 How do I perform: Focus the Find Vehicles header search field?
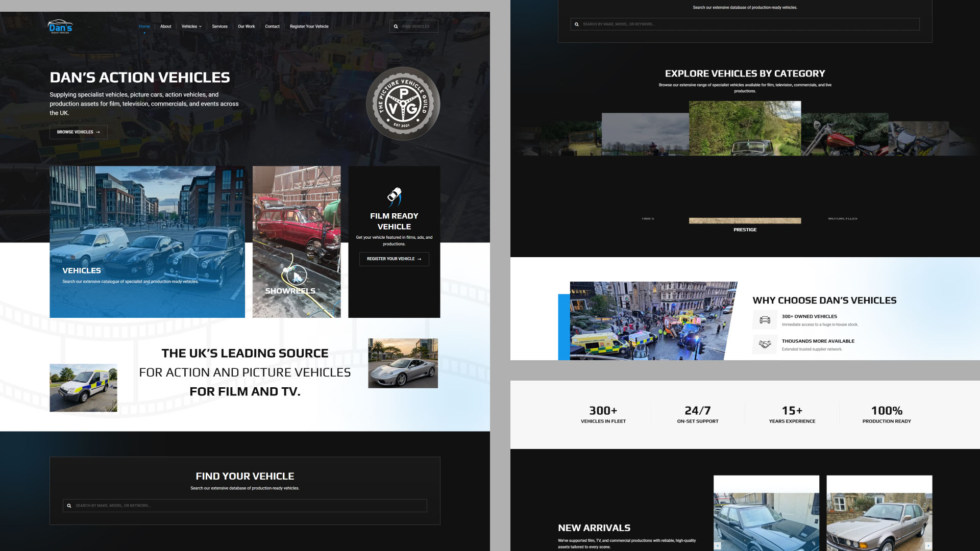pyautogui.click(x=414, y=27)
